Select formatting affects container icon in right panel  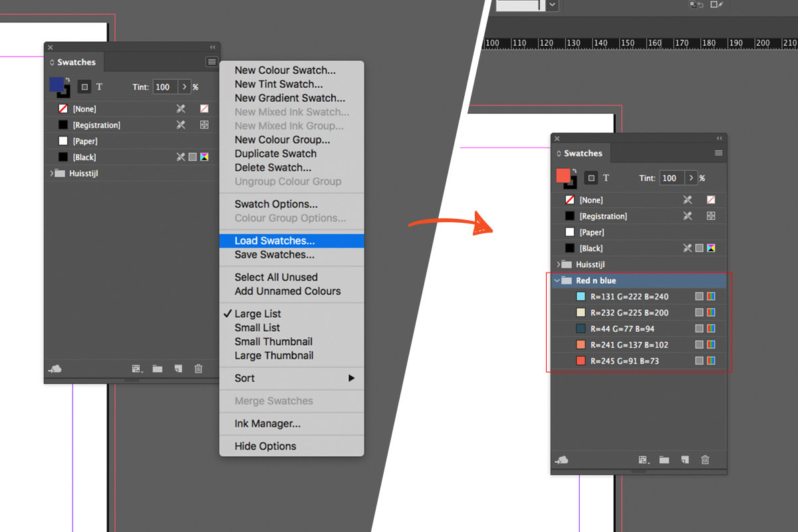[591, 178]
